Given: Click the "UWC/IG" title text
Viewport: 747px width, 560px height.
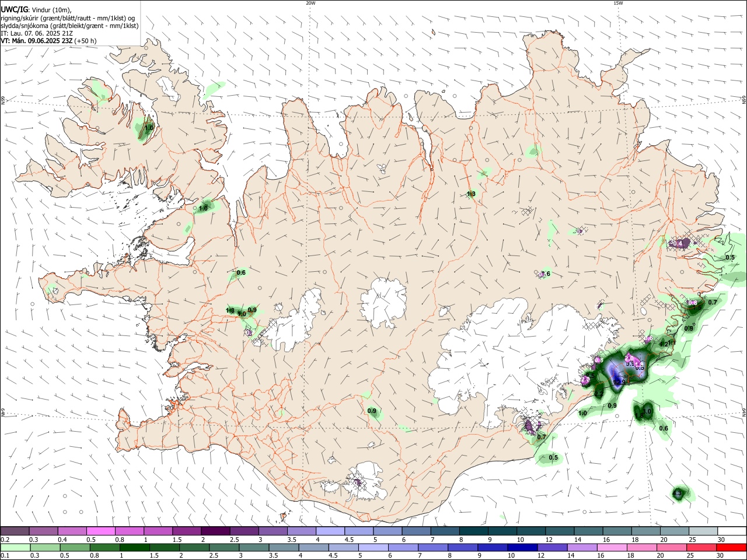Looking at the screenshot, I should coord(14,10).
